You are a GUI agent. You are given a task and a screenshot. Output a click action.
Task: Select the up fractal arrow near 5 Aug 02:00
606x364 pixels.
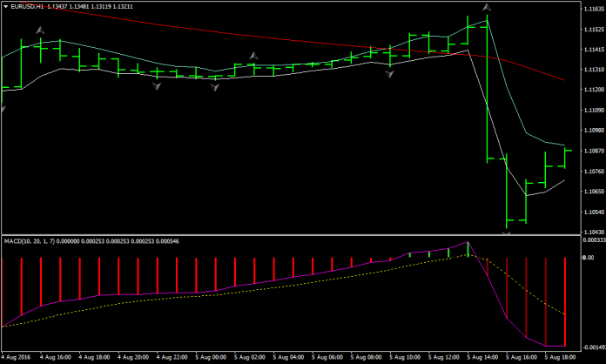pyautogui.click(x=252, y=56)
